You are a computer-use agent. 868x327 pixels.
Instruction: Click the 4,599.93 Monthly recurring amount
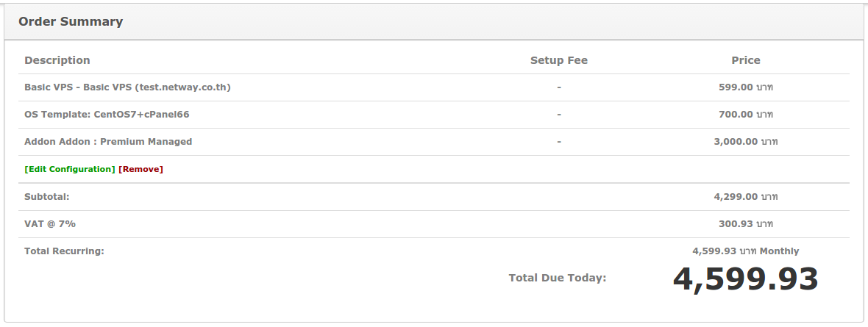coord(745,251)
